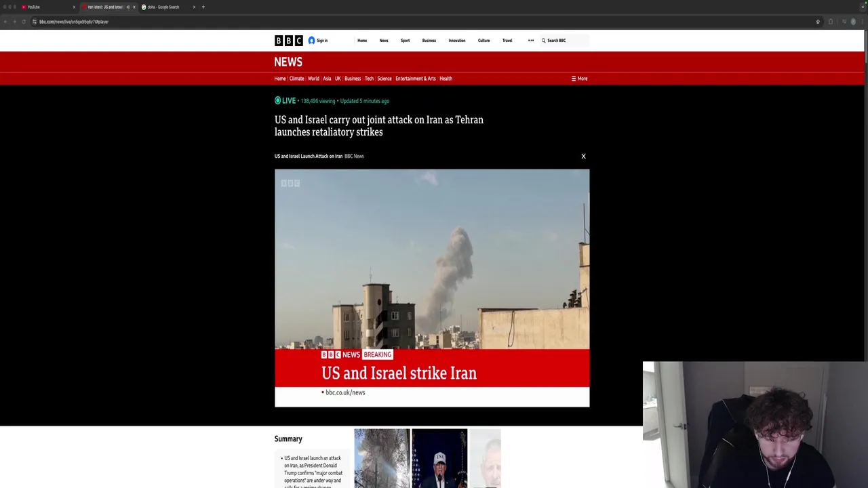Open the smoke plume summary thumbnail
868x488 pixels.
pos(382,458)
